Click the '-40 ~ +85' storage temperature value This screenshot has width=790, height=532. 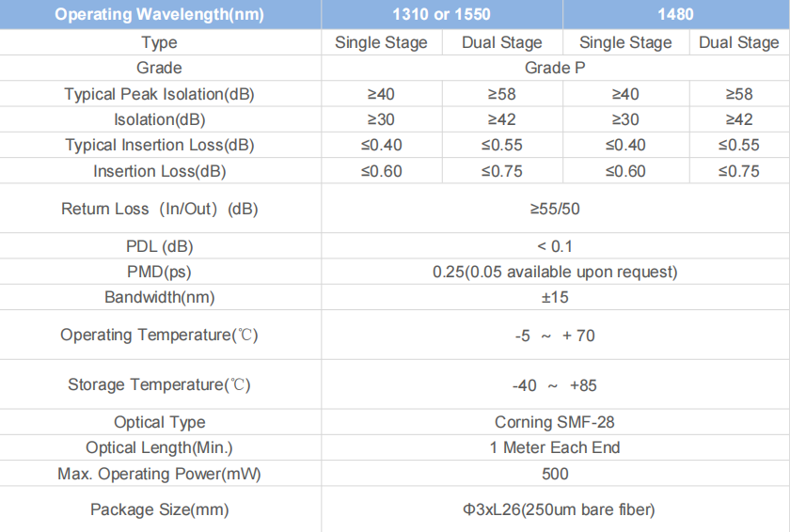coord(555,385)
